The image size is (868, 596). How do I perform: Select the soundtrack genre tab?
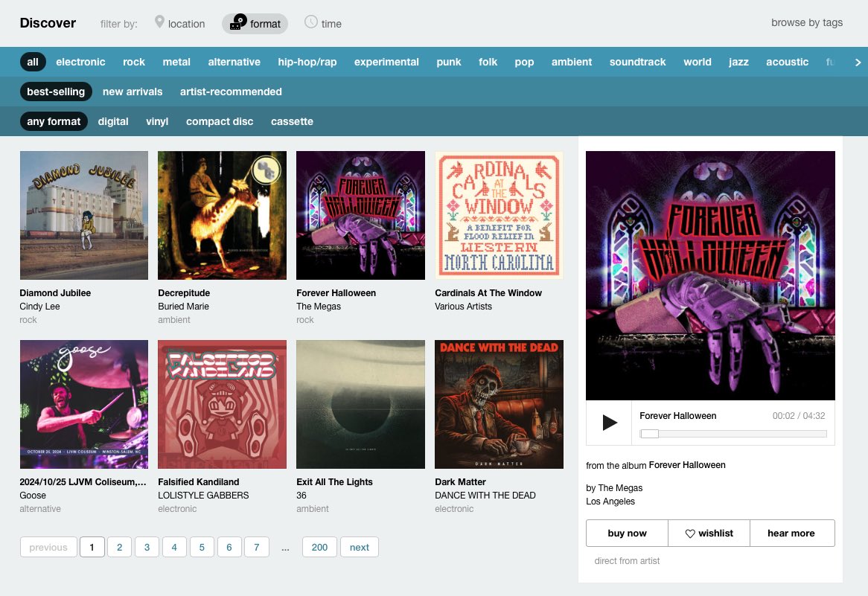pos(637,62)
